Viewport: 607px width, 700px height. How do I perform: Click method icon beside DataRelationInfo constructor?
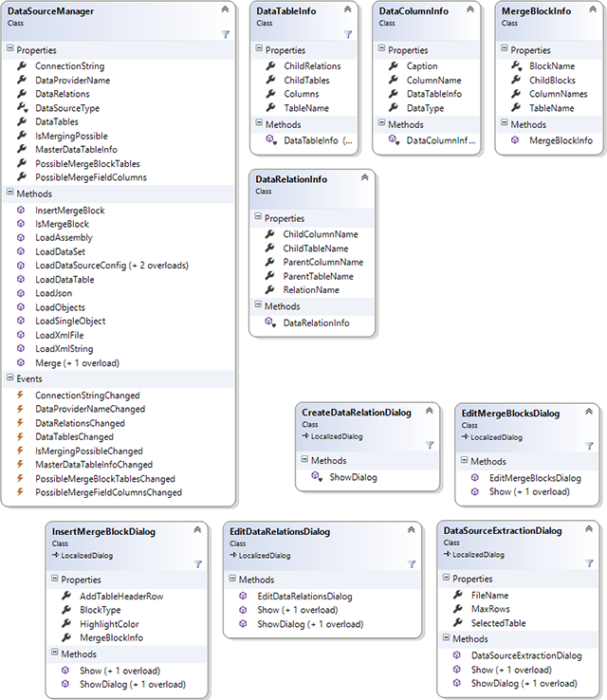(x=270, y=322)
